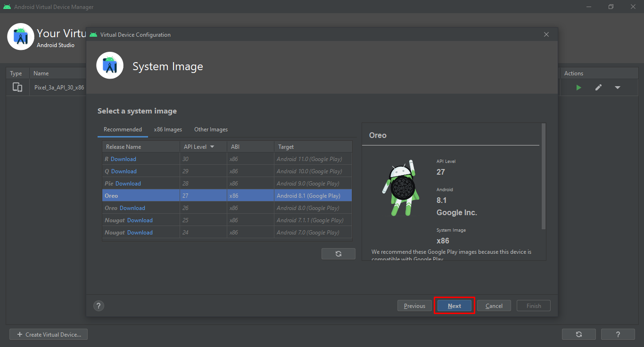644x347 pixels.
Task: Click the Finish button
Action: click(534, 306)
